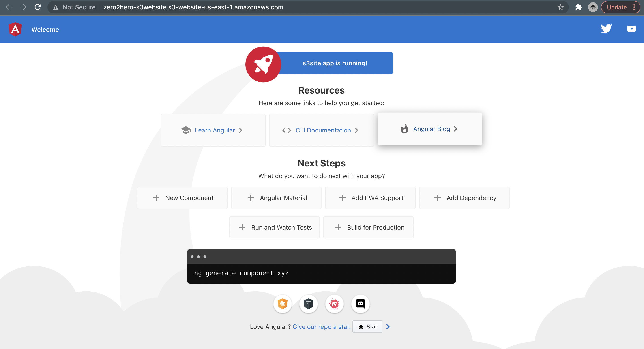Click the plus icon beside Build for Production
644x349 pixels.
click(338, 227)
